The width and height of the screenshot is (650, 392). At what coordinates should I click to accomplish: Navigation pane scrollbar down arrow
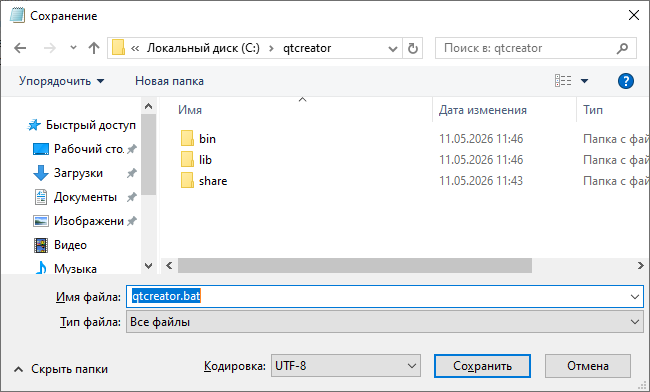[x=148, y=266]
